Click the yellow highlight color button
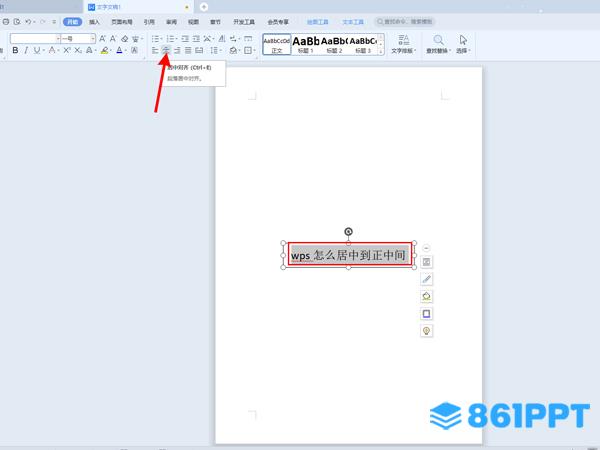Screen dimensions: 600x450 (104, 50)
